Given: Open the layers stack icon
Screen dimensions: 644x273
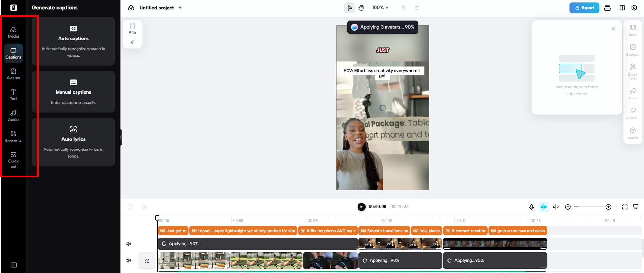Looking at the screenshot, I should point(607,8).
